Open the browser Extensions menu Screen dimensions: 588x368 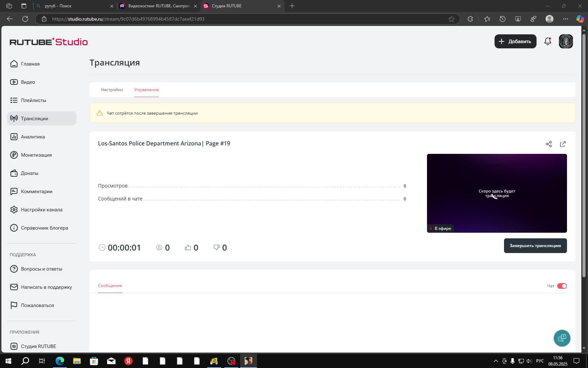[x=470, y=19]
